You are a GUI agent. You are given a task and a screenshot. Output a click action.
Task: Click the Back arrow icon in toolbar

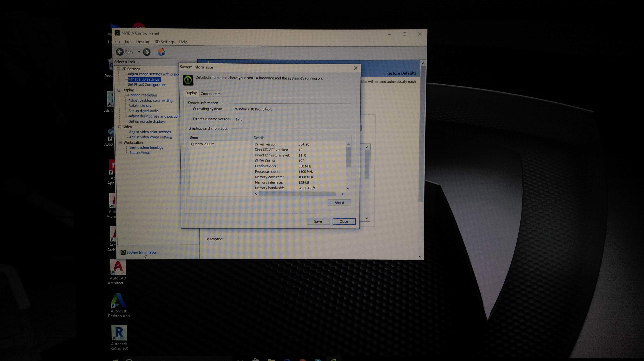[120, 52]
